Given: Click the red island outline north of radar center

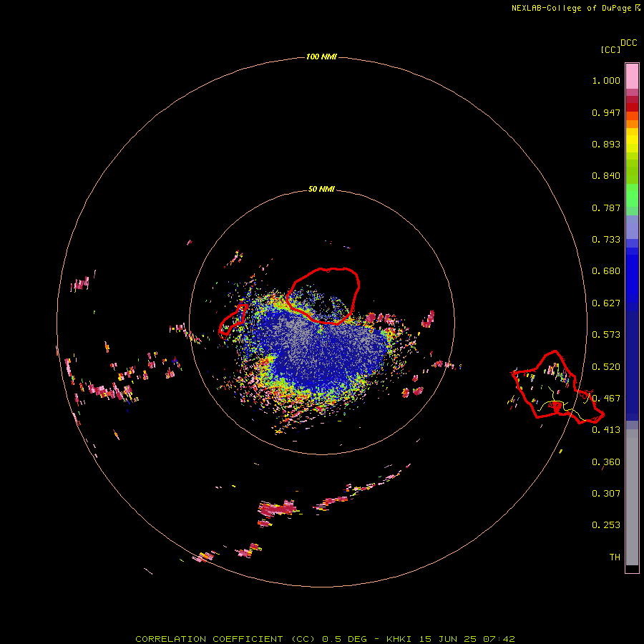Looking at the screenshot, I should (x=323, y=296).
